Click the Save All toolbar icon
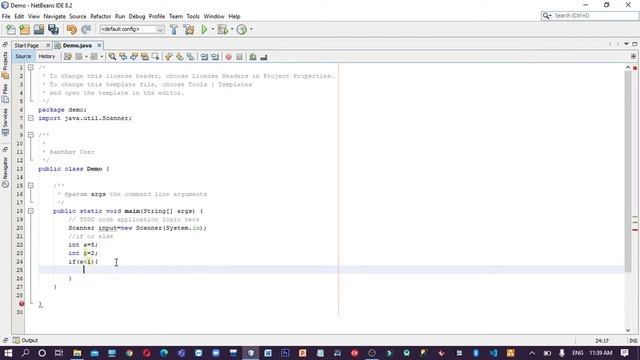 pyautogui.click(x=53, y=29)
